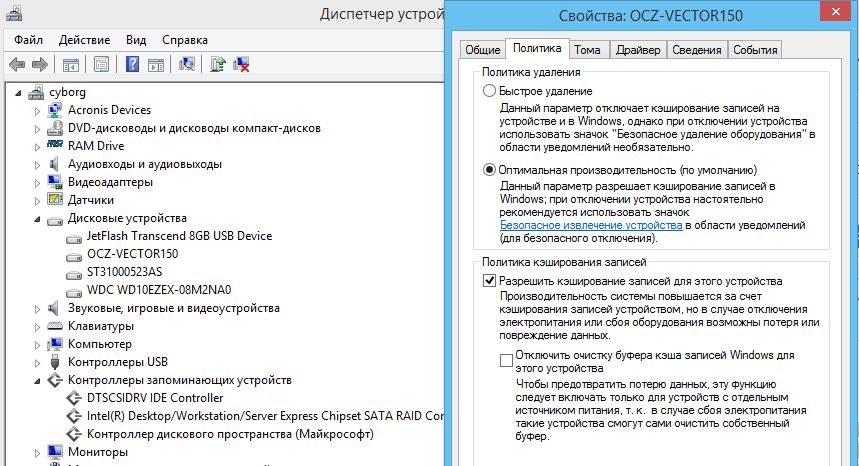Switch to the Драйвер tab
The width and height of the screenshot is (859, 466).
(638, 50)
